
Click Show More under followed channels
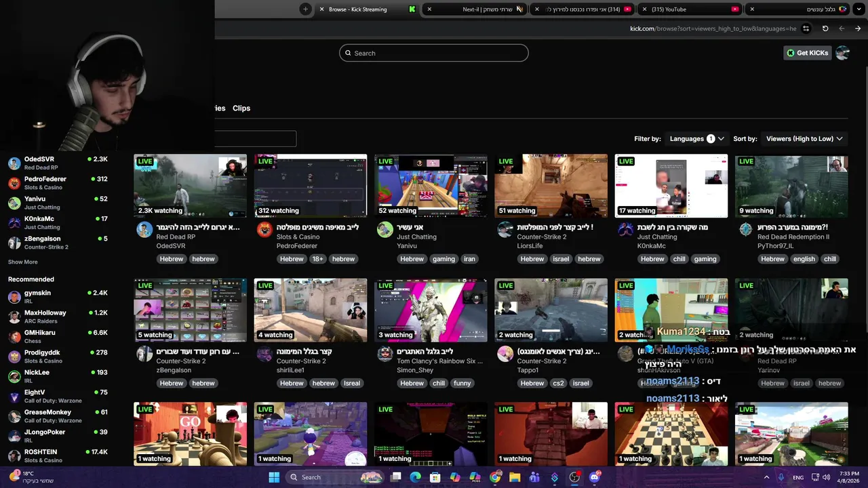(x=22, y=262)
